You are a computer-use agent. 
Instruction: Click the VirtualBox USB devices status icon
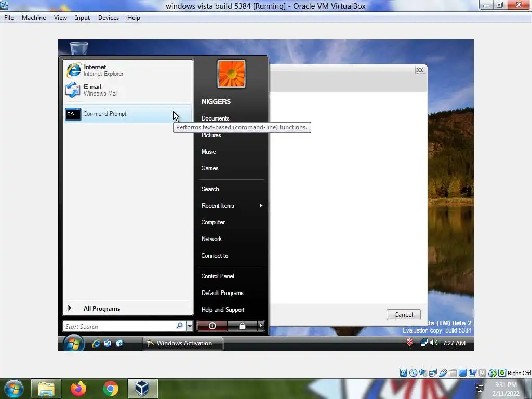pos(443,373)
